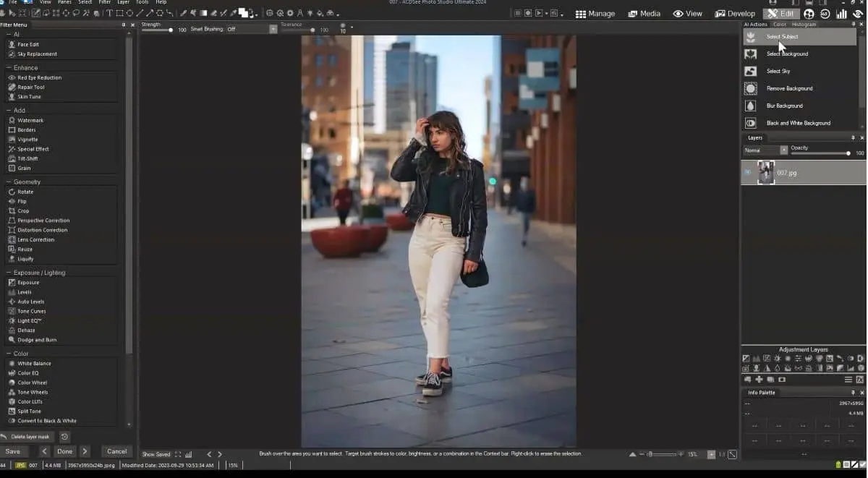Adjust the layer Opacity slider
Image resolution: width=868 pixels, height=478 pixels.
[819, 153]
